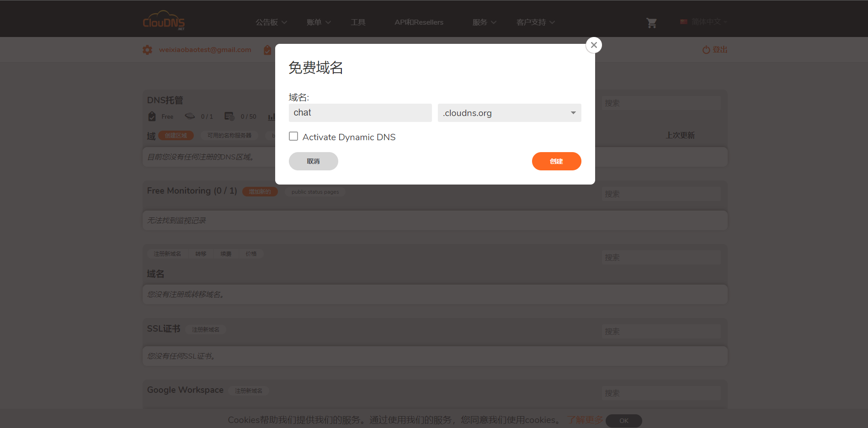Click the DNS托管 search box
The width and height of the screenshot is (868, 428).
pyautogui.click(x=661, y=103)
